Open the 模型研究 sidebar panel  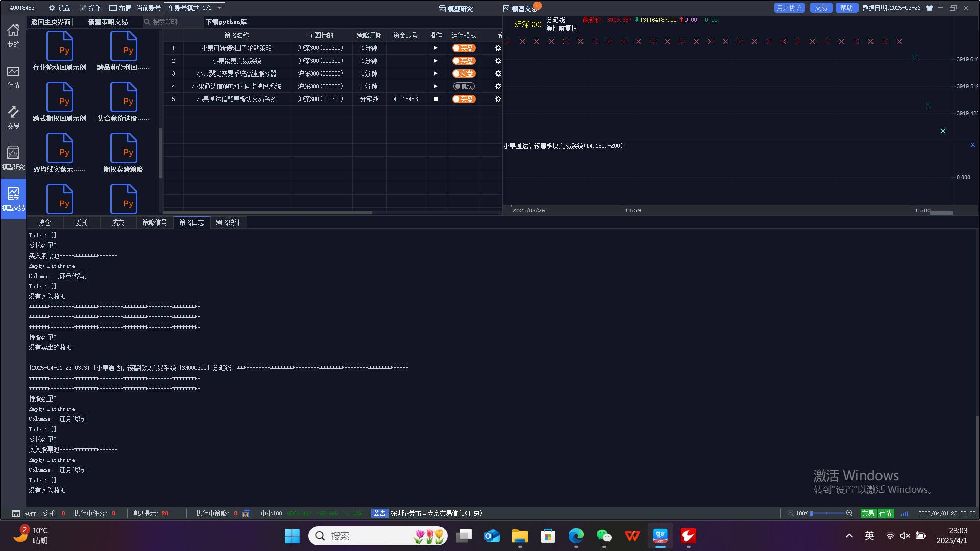13,158
